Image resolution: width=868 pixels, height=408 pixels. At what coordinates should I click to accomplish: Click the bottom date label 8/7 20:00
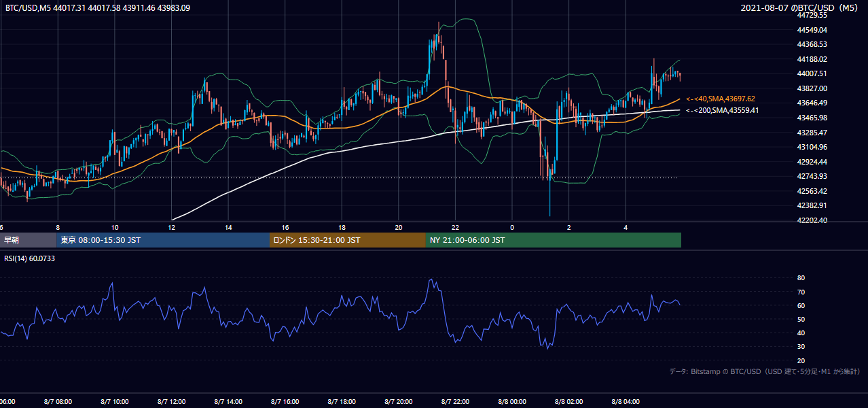399,402
